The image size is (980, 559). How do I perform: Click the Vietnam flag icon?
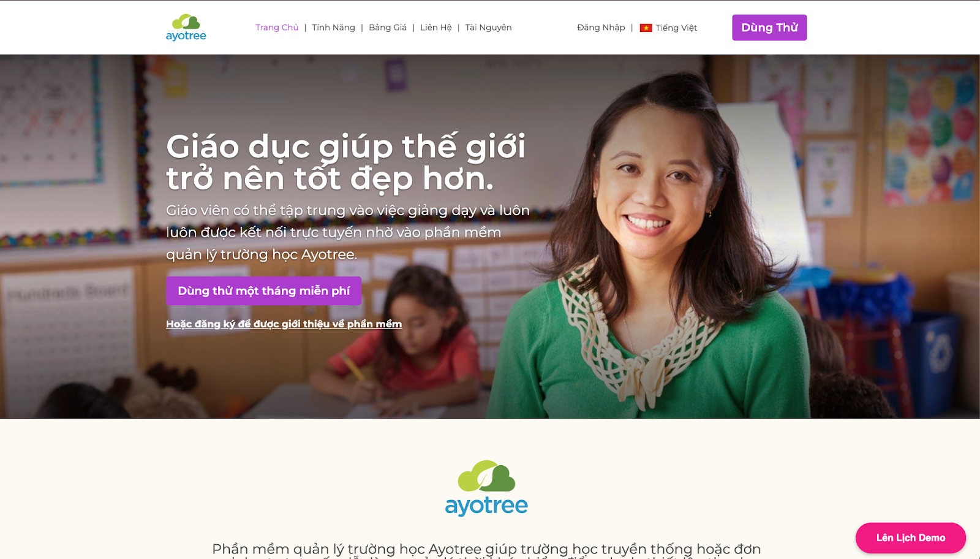coord(646,28)
